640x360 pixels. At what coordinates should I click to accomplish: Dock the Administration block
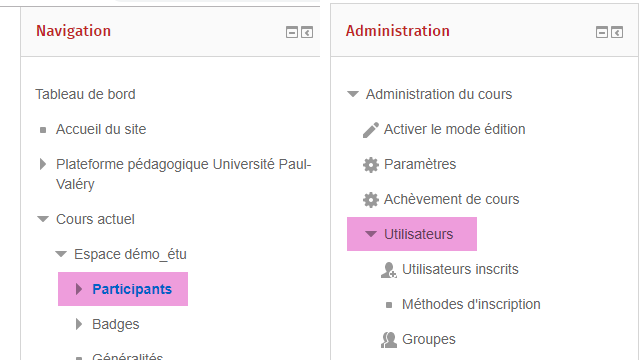(x=617, y=32)
